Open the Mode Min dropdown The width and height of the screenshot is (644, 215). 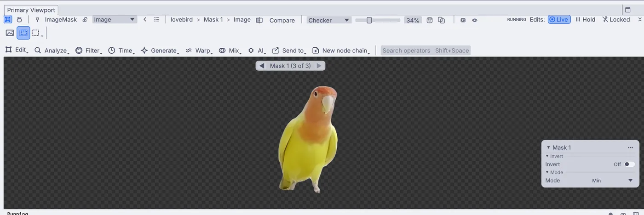coord(612,181)
